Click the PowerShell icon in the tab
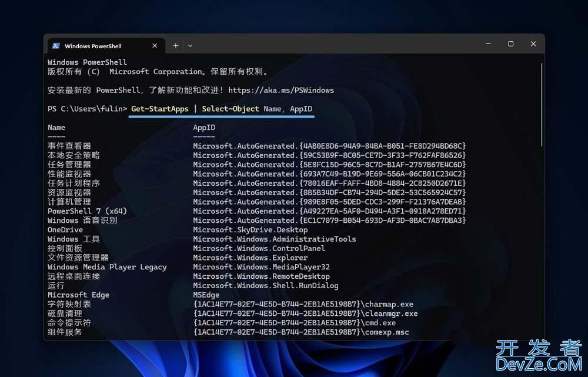This screenshot has height=377, width=588. pyautogui.click(x=56, y=46)
